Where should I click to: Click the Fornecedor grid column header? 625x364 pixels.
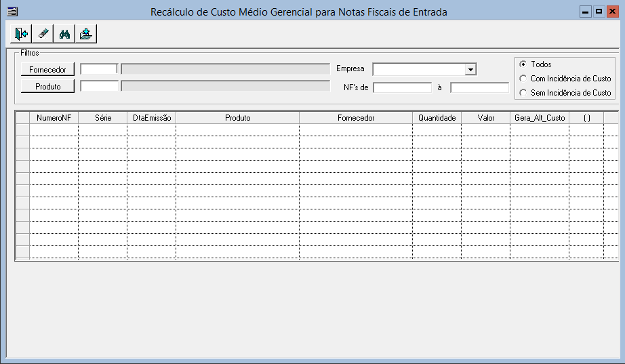[x=356, y=118]
